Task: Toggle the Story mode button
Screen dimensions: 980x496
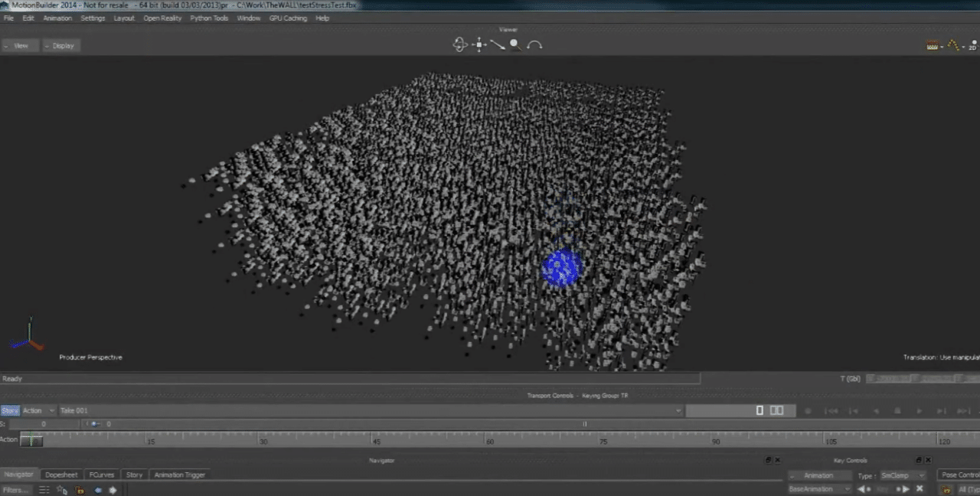Action: point(10,411)
